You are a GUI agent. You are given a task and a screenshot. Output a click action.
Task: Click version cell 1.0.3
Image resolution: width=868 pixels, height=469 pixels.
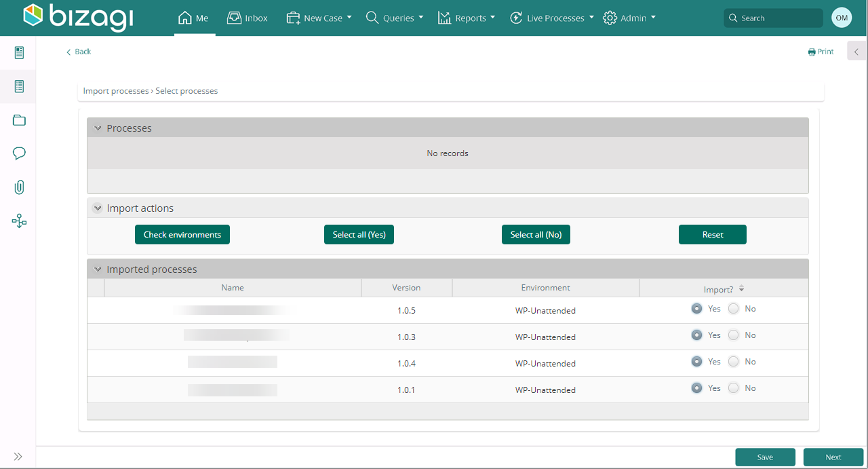point(406,337)
